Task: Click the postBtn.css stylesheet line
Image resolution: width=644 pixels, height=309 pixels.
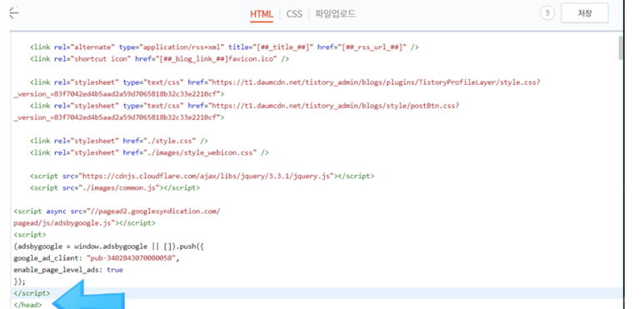Action: tap(244, 106)
